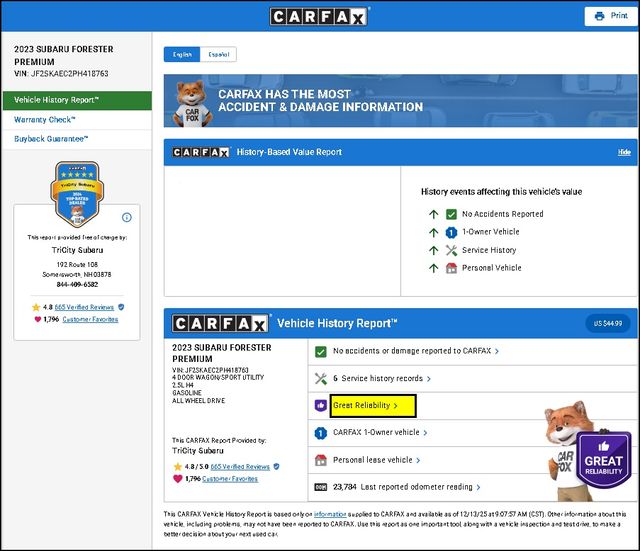Click the 1-Owner Vehicle badge icon
This screenshot has height=551, width=640.
pos(452,232)
